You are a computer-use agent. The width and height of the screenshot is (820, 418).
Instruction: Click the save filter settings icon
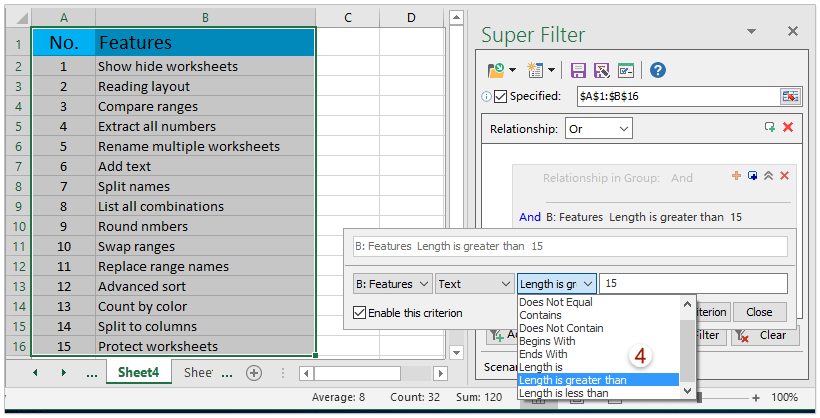(578, 70)
